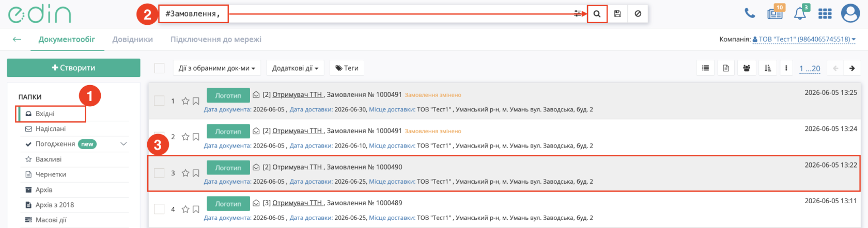Check the box for document row 1
This screenshot has width=868, height=228.
pos(159,101)
